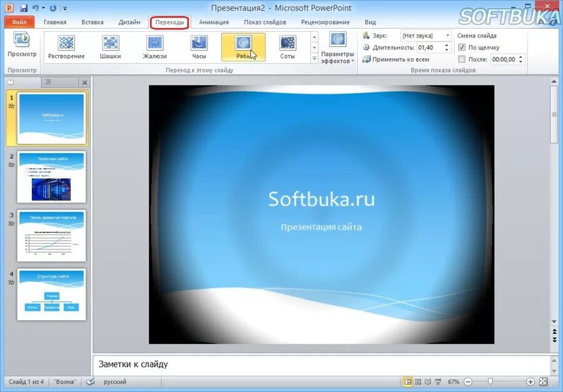Switch to Slides thumbnail pane tab
This screenshot has height=392, width=563.
23,82
